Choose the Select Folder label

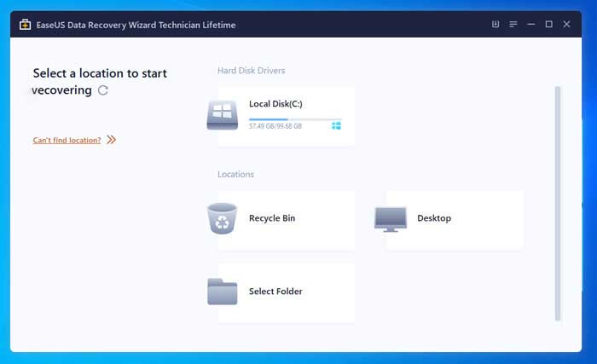[275, 292]
